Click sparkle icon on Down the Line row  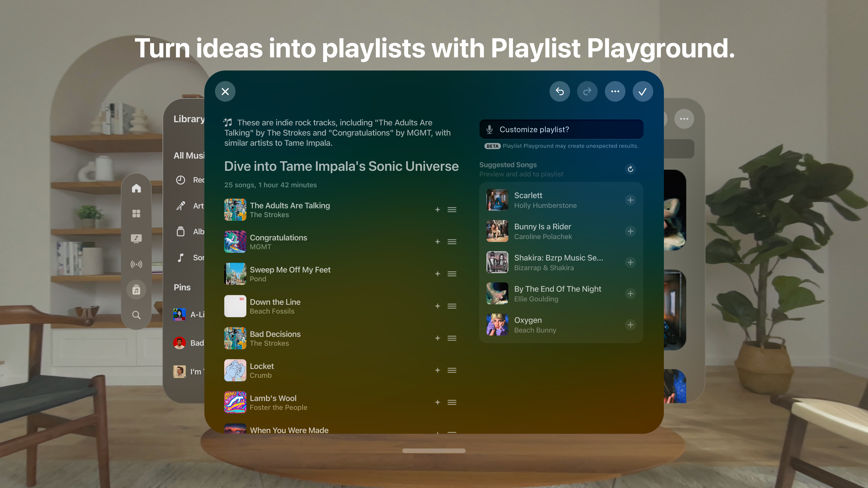click(x=437, y=306)
